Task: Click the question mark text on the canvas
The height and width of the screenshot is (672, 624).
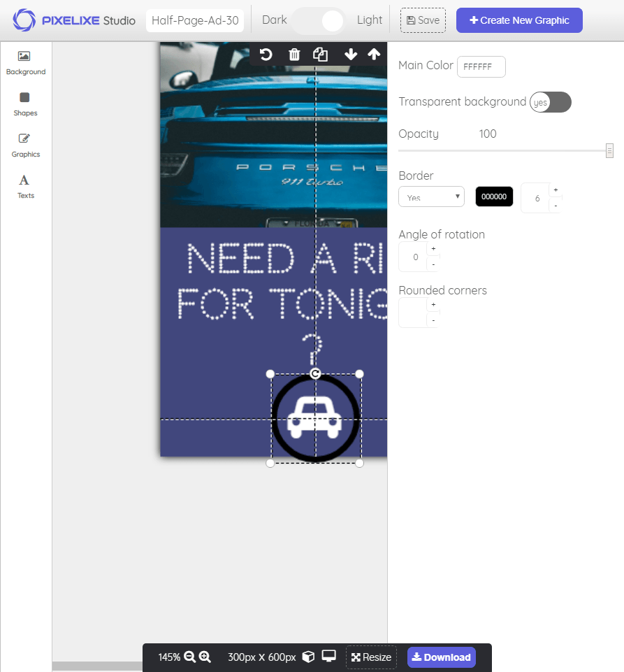Action: click(x=312, y=348)
